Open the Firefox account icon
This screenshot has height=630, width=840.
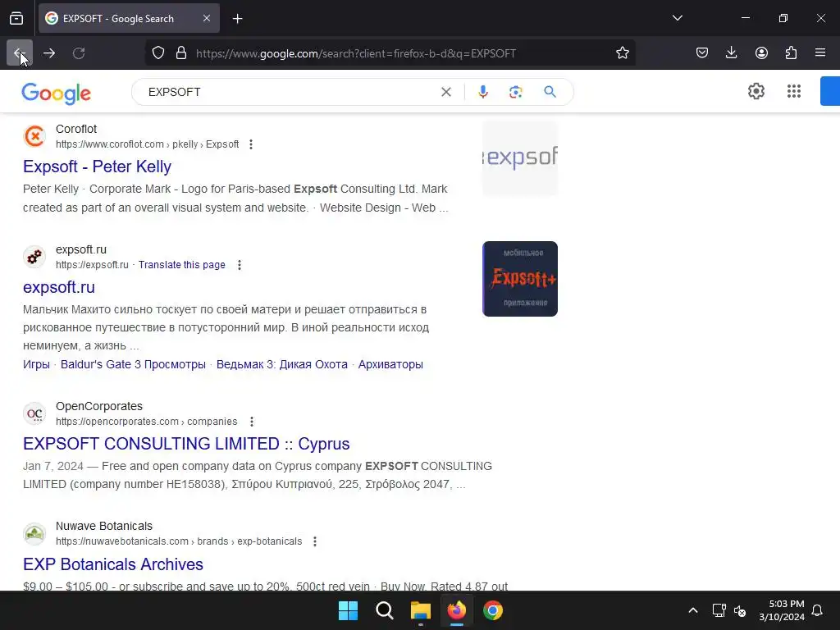(x=761, y=53)
